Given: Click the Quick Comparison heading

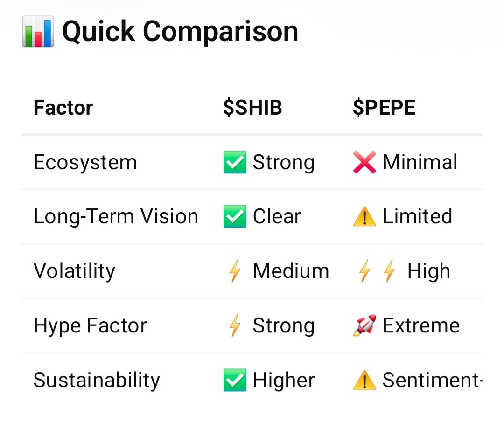Looking at the screenshot, I should coord(180,32).
